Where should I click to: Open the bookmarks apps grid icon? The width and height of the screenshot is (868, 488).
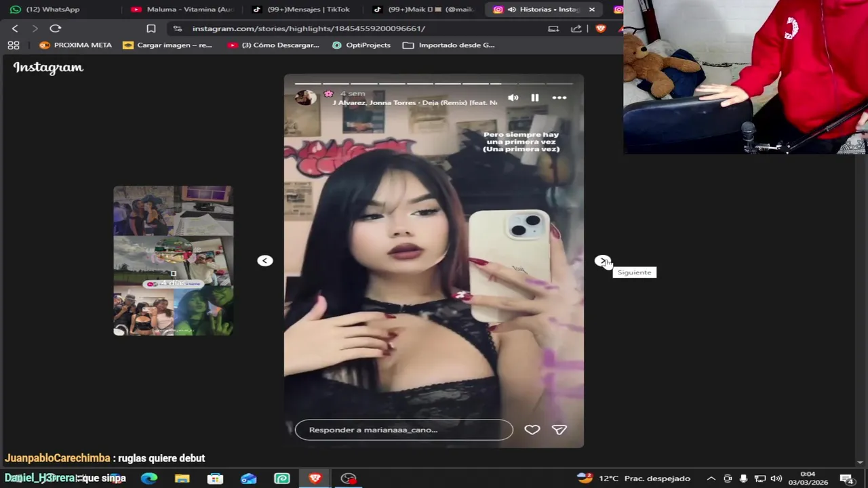coord(14,45)
